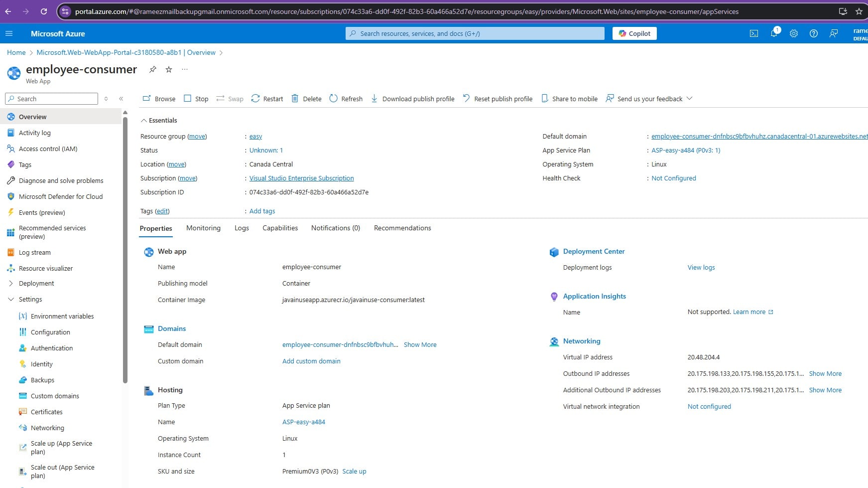Open Diagnose and solve problems
868x488 pixels.
[x=61, y=180]
